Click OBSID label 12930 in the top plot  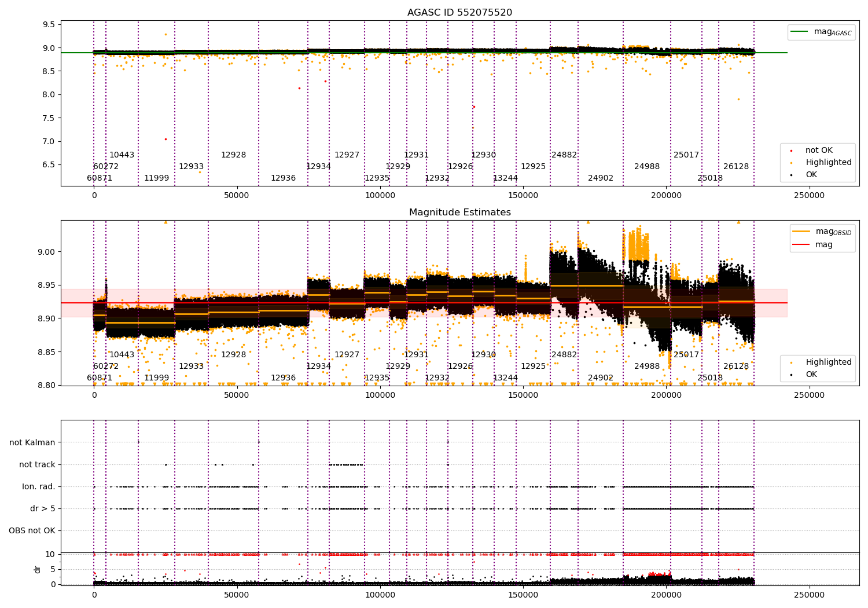(x=483, y=155)
